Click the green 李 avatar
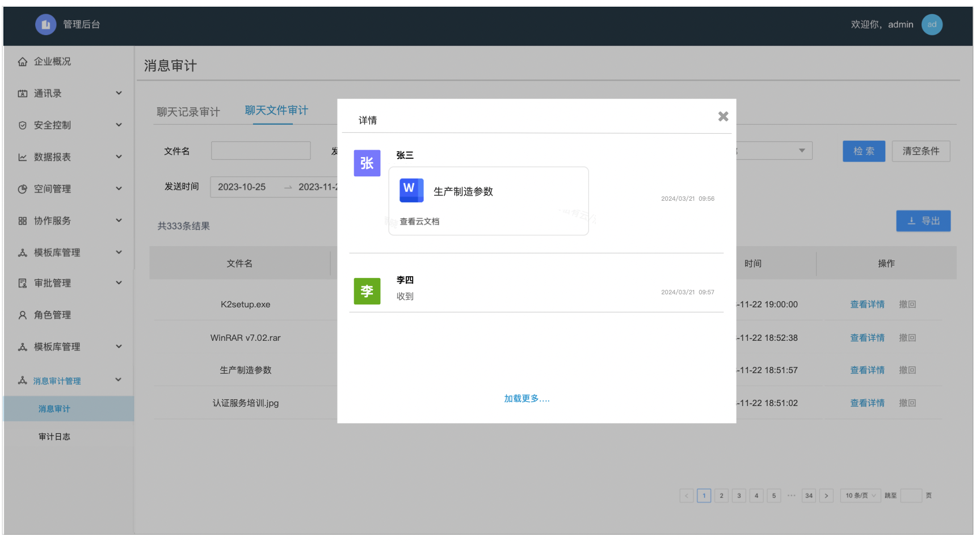The width and height of the screenshot is (980, 541). coord(367,291)
